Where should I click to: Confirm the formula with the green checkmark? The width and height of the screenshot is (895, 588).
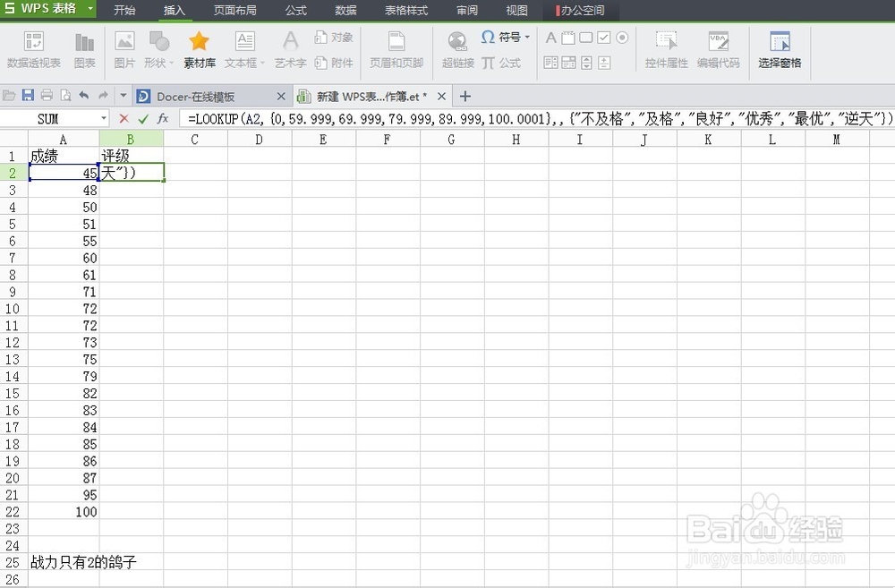click(x=143, y=117)
